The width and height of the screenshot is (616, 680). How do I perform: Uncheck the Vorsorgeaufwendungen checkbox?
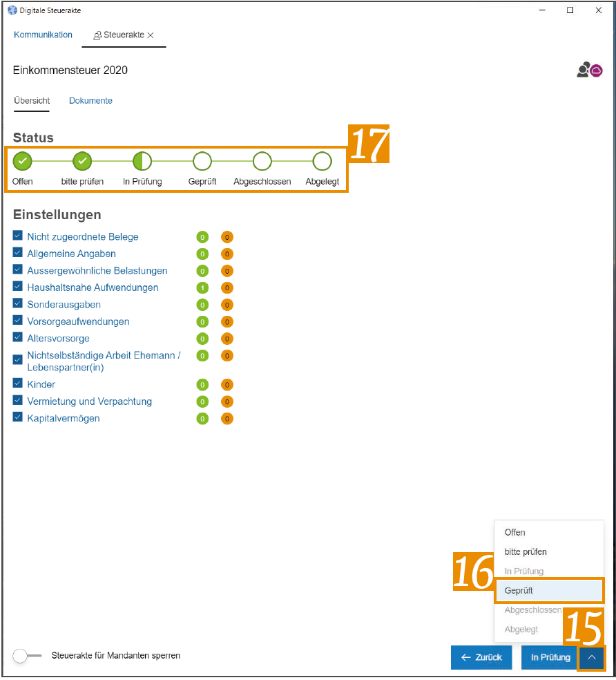(18, 320)
